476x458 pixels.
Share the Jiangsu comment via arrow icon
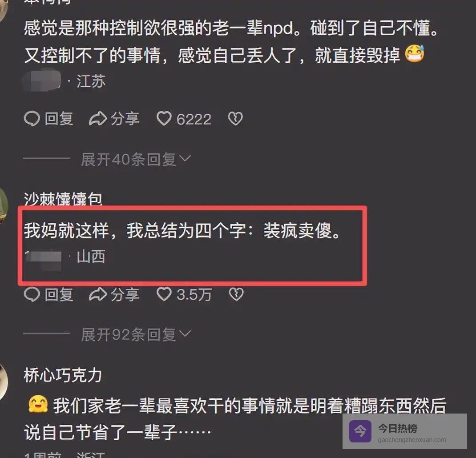[98, 118]
